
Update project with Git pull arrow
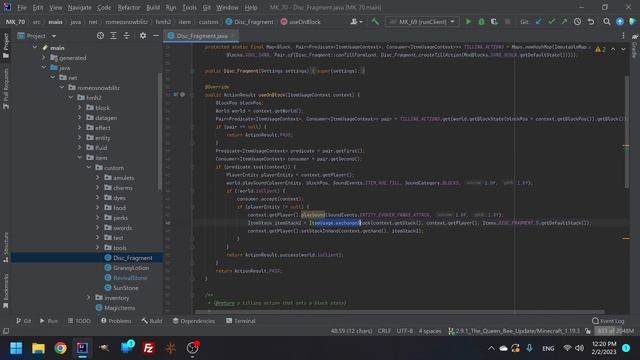[x=539, y=22]
